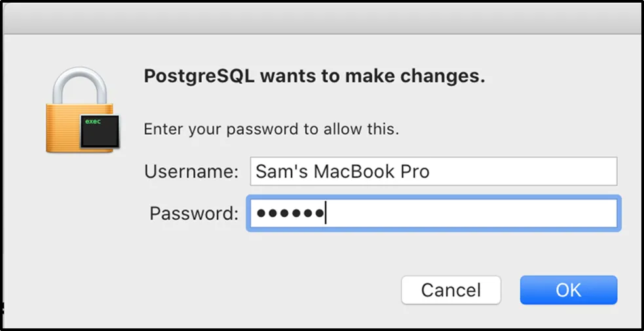Click "Enter your password to allow this." text
The height and width of the screenshot is (331, 644).
click(x=271, y=129)
